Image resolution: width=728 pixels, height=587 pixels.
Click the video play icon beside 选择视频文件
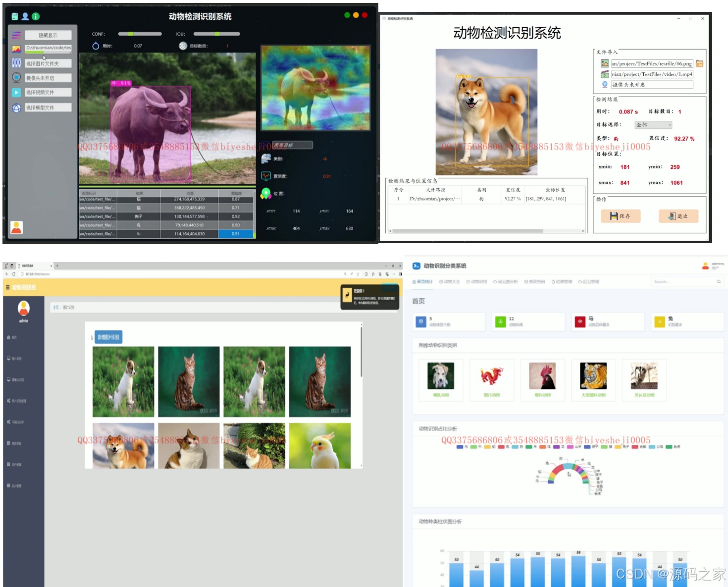[x=16, y=92]
